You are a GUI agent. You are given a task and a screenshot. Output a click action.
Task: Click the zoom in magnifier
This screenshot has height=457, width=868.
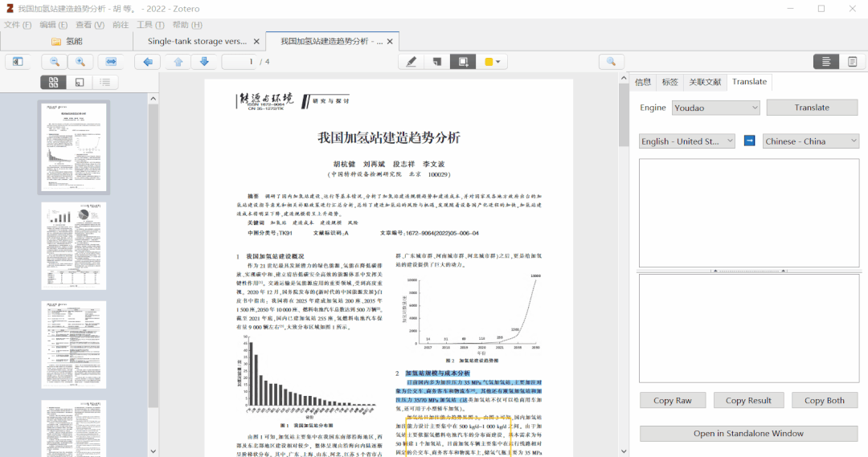pyautogui.click(x=80, y=61)
